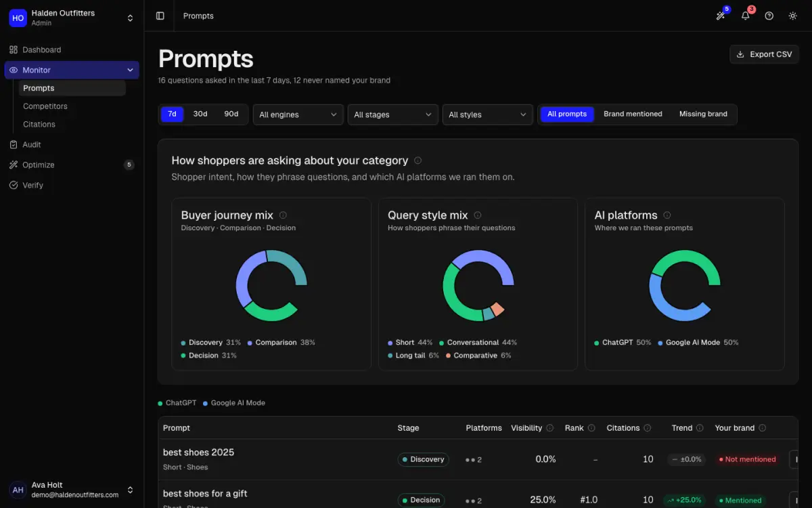Open Ava Holt account menu
Image resolution: width=812 pixels, height=508 pixels.
point(72,490)
